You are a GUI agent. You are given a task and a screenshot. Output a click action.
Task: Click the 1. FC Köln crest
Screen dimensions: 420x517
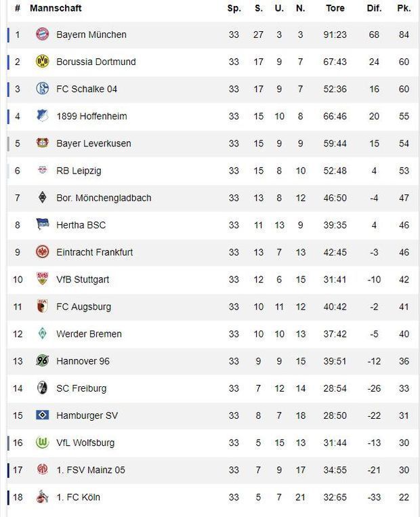pyautogui.click(x=42, y=497)
